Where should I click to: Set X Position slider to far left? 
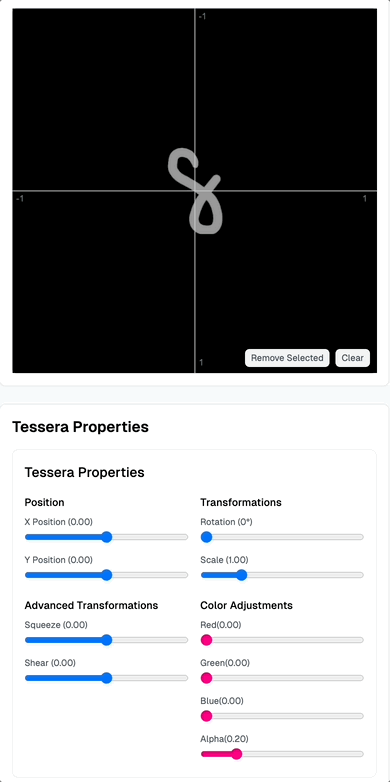click(26, 537)
